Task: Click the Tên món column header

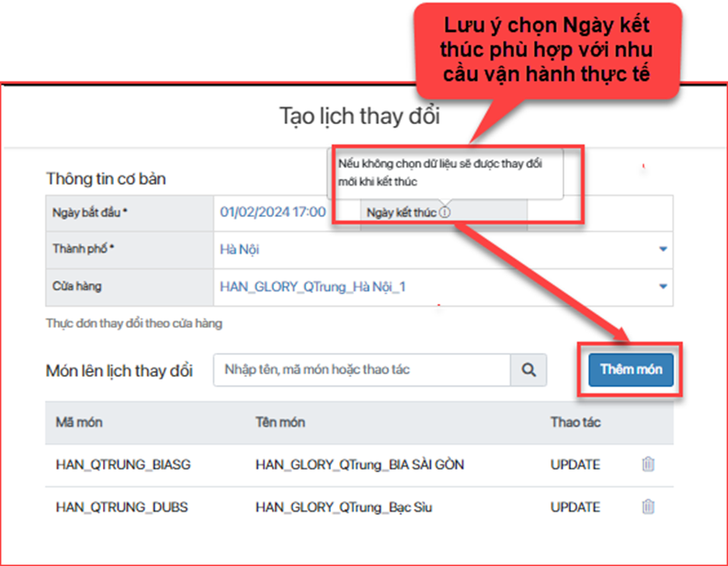Action: coord(280,423)
